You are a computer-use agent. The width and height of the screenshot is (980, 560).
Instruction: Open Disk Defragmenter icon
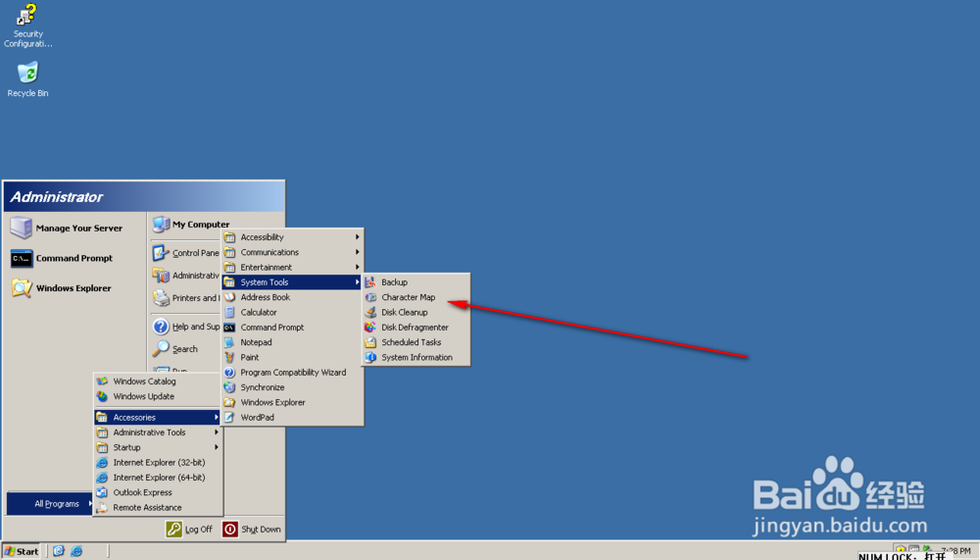point(370,328)
